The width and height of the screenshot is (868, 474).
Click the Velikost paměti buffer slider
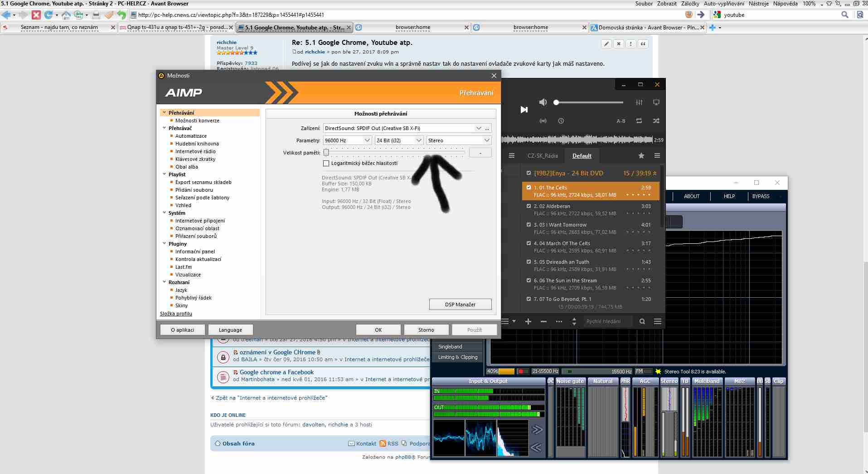pos(394,153)
